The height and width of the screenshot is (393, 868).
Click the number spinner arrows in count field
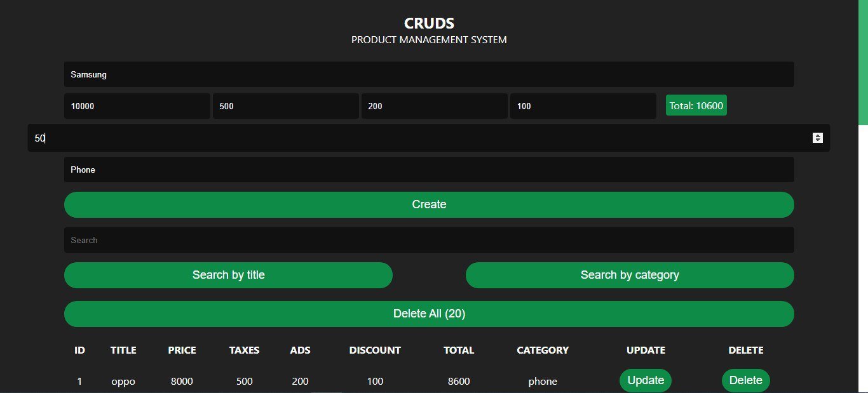point(818,138)
